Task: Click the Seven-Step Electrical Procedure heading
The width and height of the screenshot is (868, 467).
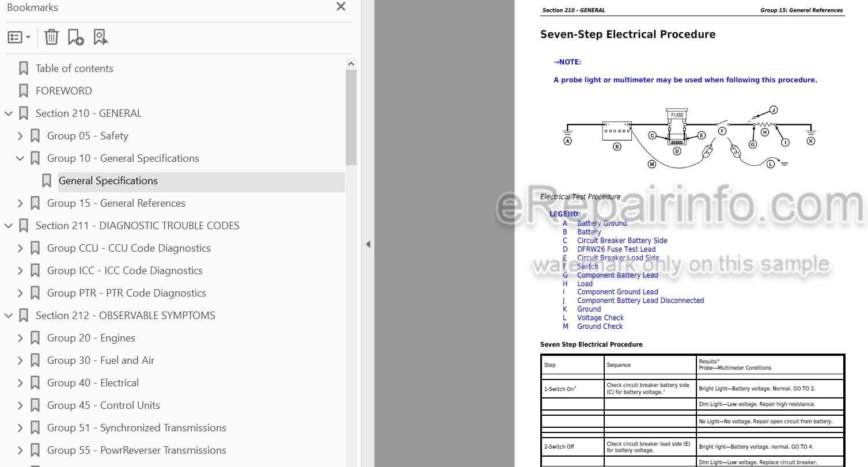Action: (627, 35)
